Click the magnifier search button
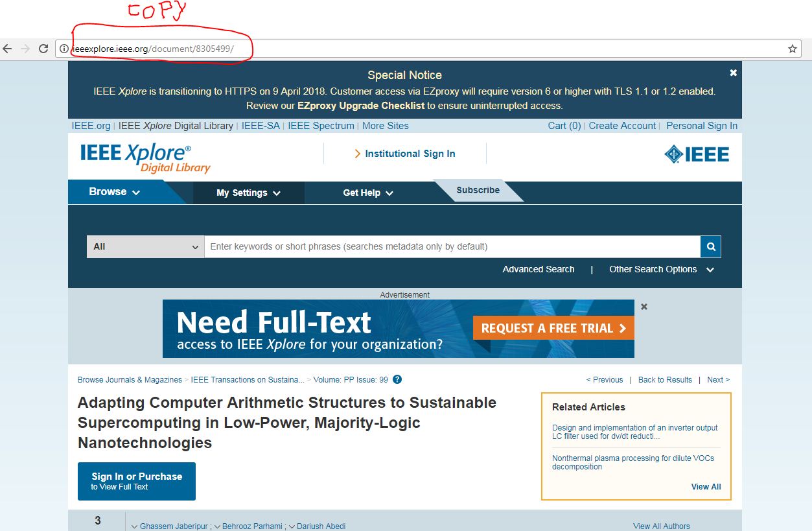This screenshot has width=812, height=531. pos(711,246)
